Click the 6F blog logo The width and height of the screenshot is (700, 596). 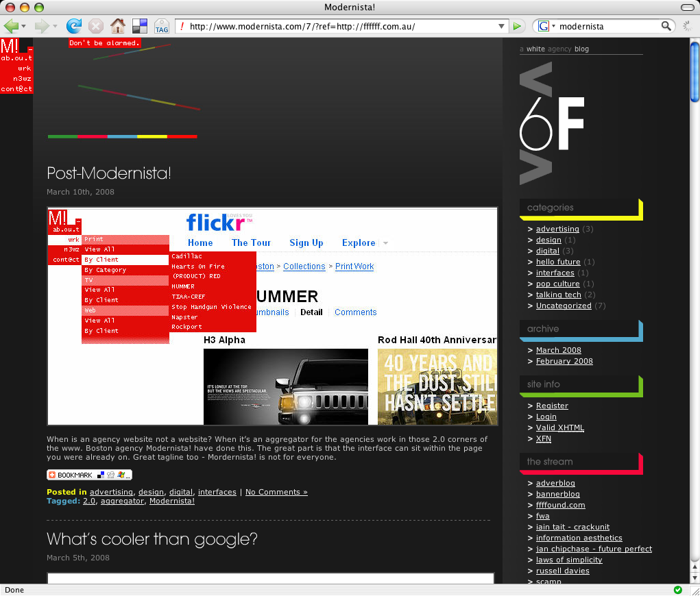[x=552, y=123]
